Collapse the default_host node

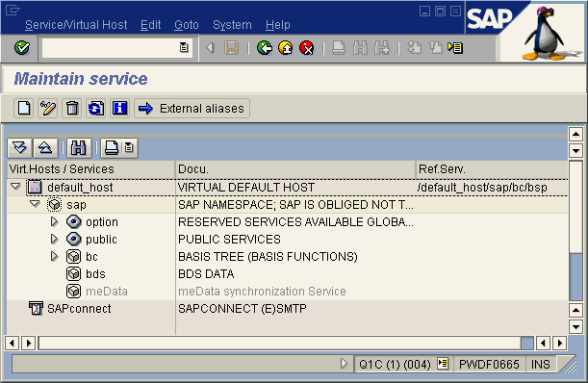(15, 187)
